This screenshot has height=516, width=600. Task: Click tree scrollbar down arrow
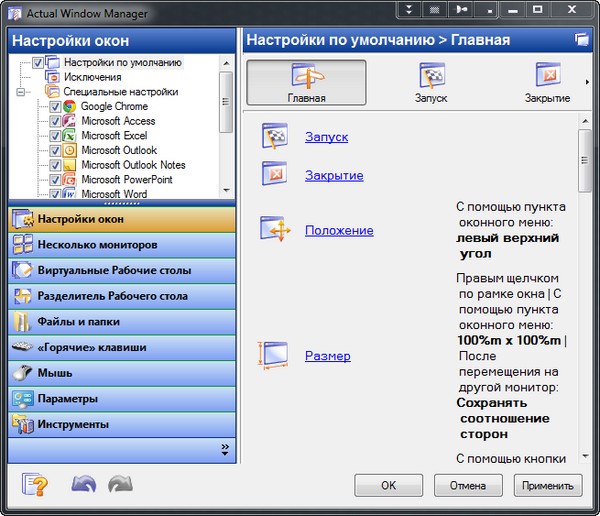click(x=226, y=190)
